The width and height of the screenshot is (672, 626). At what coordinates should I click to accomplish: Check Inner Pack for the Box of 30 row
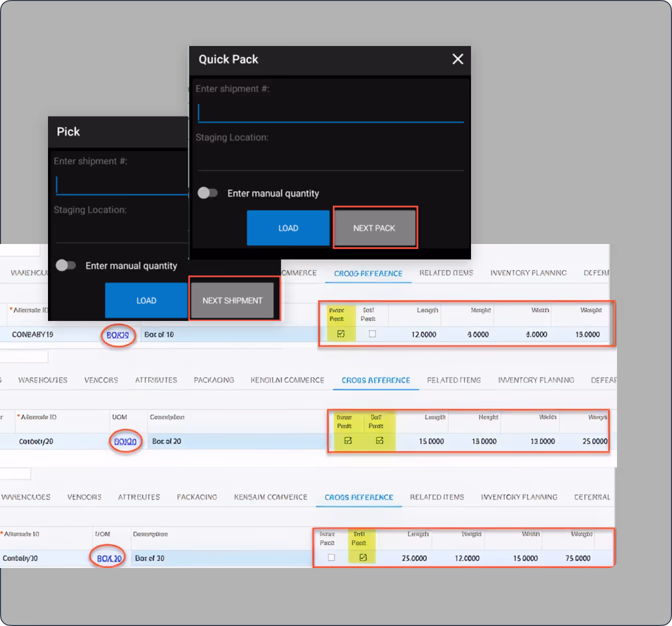pyautogui.click(x=330, y=557)
